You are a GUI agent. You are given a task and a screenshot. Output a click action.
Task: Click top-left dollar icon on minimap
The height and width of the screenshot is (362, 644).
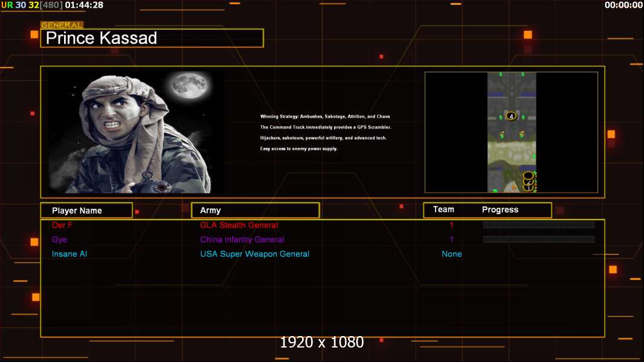pos(500,75)
